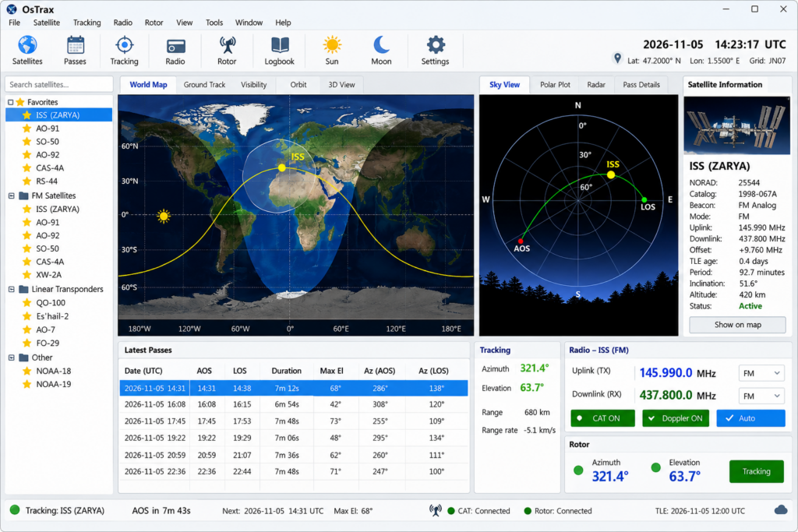Switch to the Polar Plot tab
798x532 pixels.
pos(555,84)
